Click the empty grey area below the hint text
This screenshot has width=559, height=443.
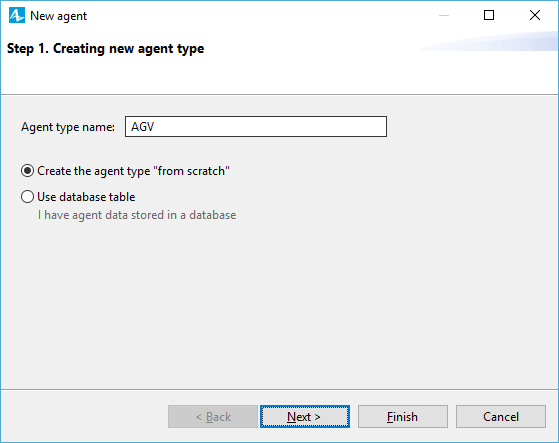pyautogui.click(x=280, y=303)
